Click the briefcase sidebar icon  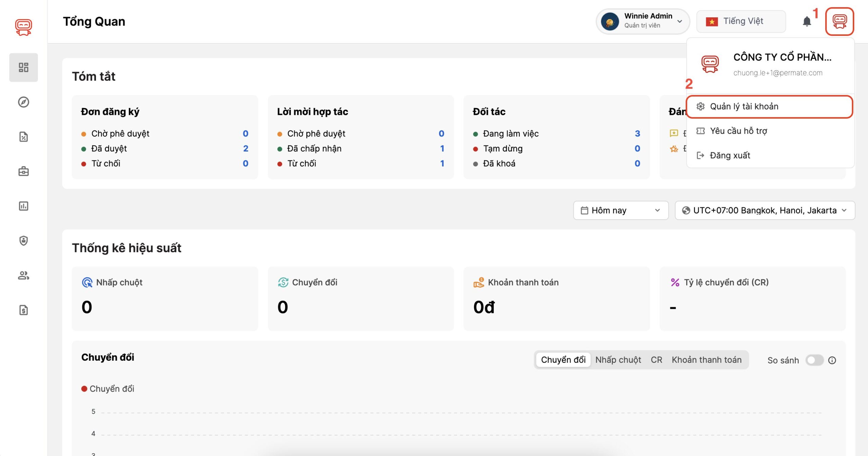pyautogui.click(x=23, y=171)
